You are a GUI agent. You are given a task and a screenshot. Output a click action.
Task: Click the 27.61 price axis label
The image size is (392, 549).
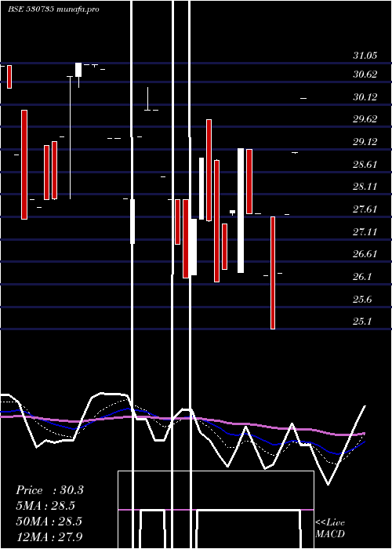pos(365,209)
